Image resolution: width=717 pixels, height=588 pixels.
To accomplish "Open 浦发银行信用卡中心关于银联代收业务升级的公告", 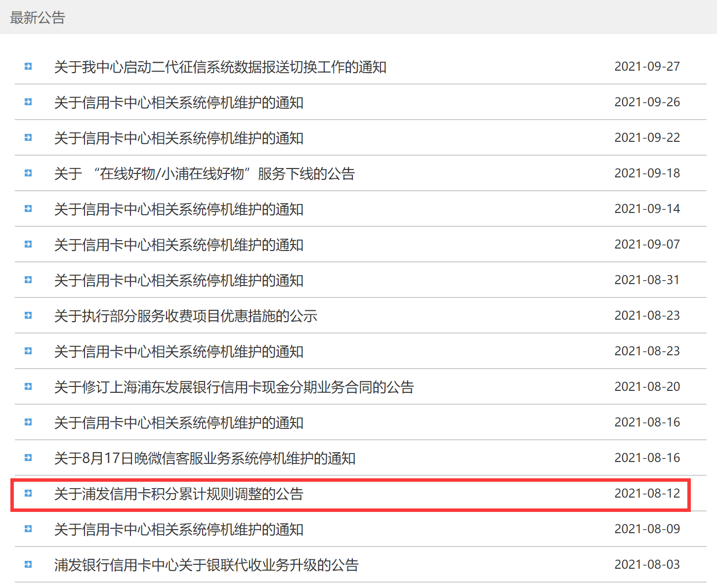I will [207, 565].
